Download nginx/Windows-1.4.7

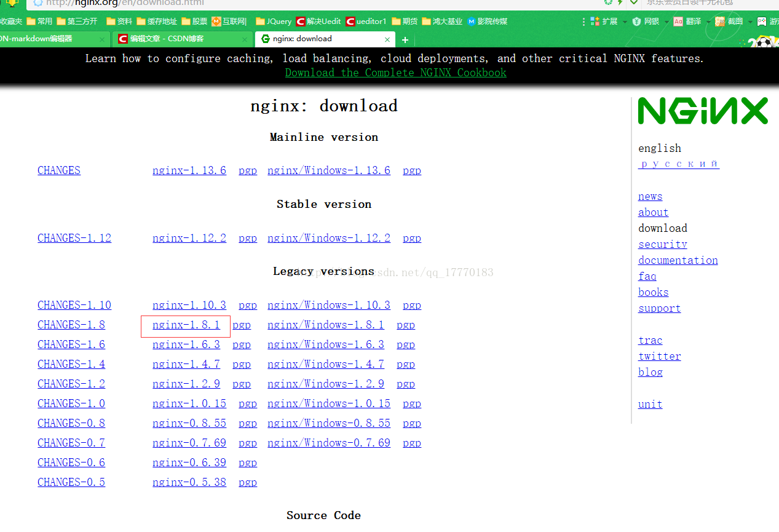click(326, 364)
